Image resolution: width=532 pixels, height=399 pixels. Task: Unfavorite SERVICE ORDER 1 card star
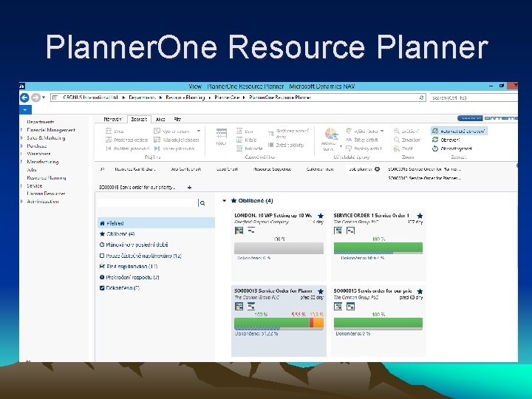420,216
